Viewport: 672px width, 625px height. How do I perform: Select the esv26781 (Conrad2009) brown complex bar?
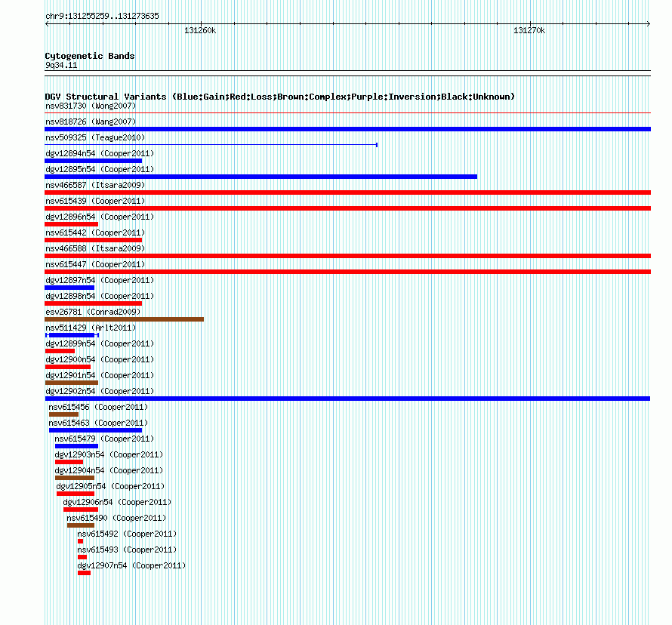pyautogui.click(x=125, y=319)
